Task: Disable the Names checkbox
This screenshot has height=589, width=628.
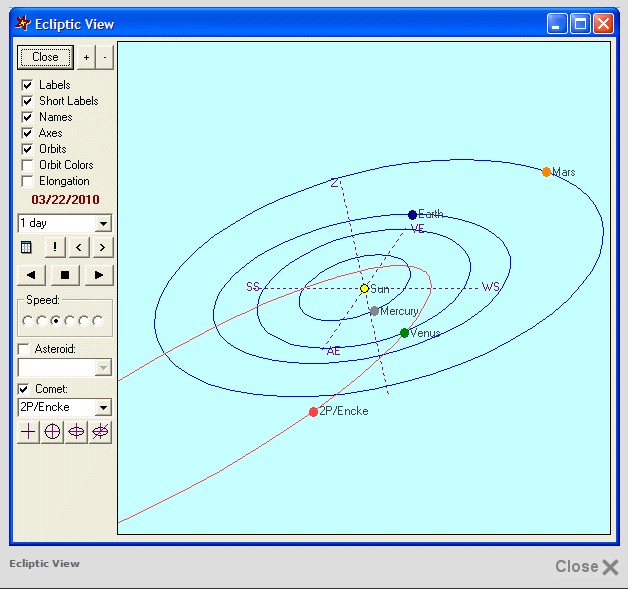Action: pos(27,117)
